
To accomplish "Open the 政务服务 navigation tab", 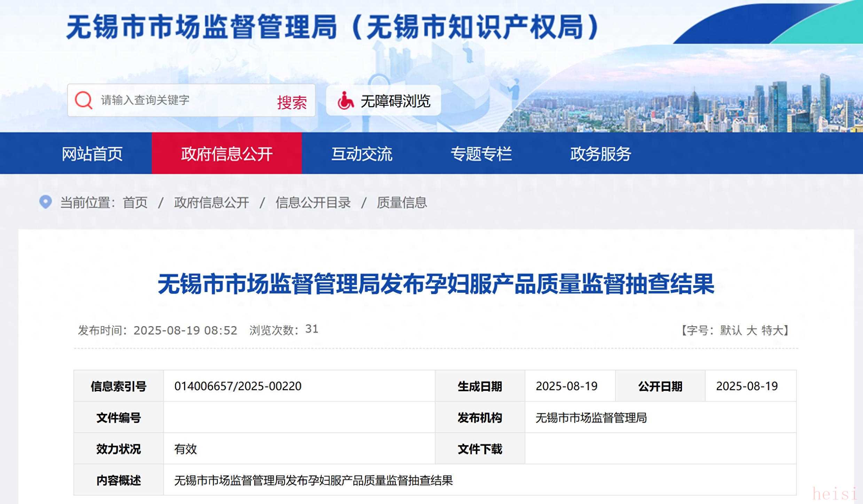I will click(x=601, y=154).
